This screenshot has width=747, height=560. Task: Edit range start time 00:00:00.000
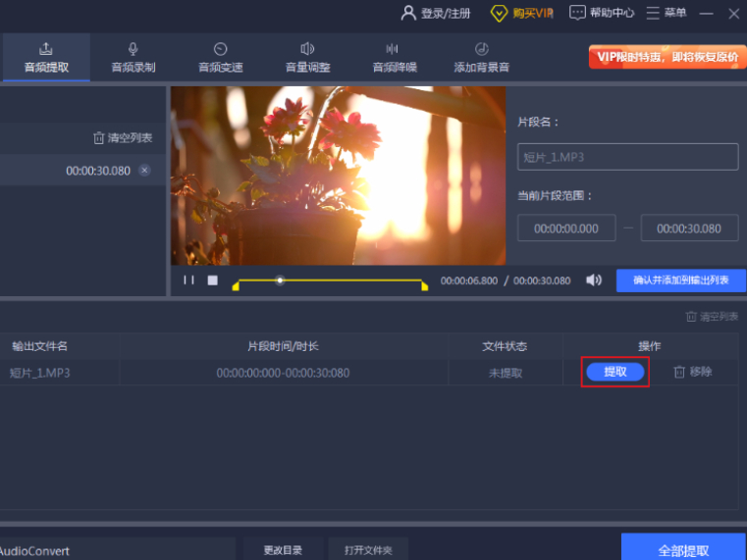tap(566, 229)
